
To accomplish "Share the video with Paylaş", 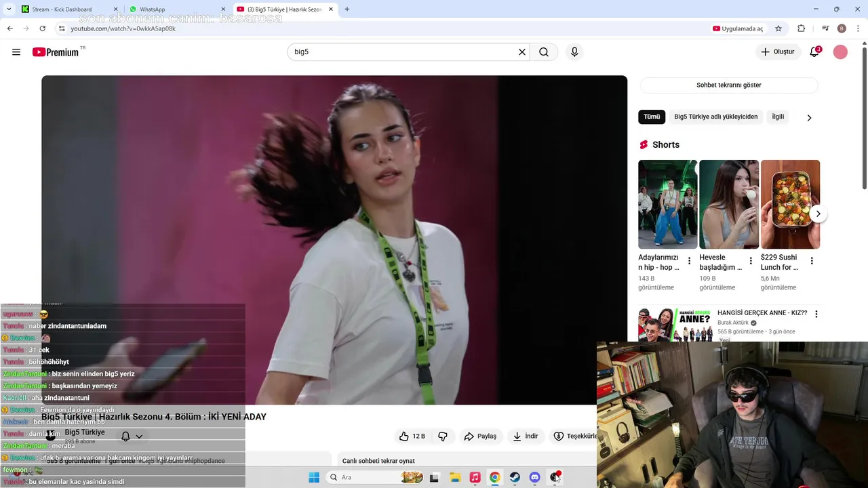I will (x=480, y=436).
